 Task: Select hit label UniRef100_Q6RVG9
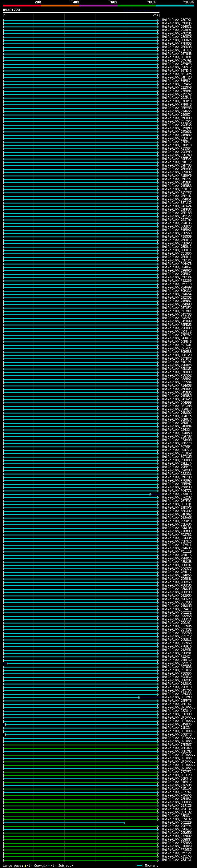coord(176,582)
